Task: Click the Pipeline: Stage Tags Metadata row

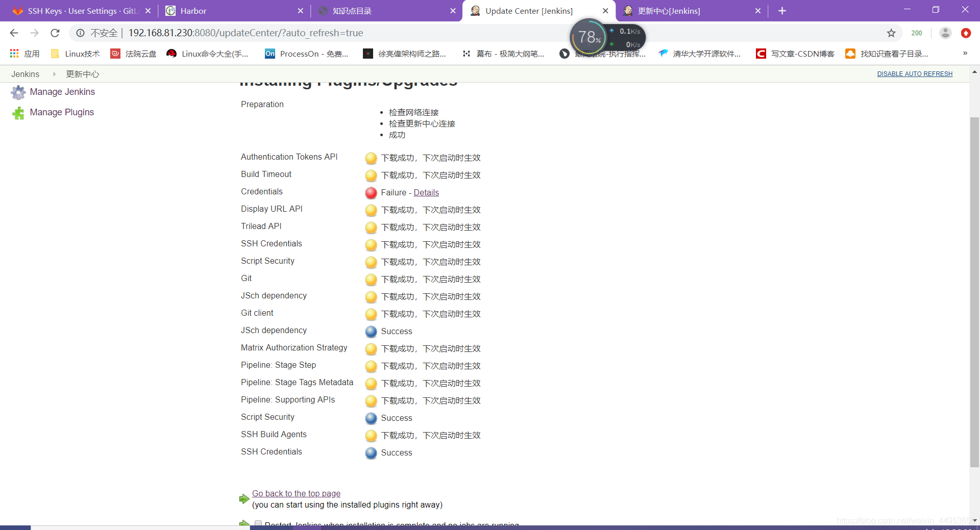Action: (x=361, y=383)
